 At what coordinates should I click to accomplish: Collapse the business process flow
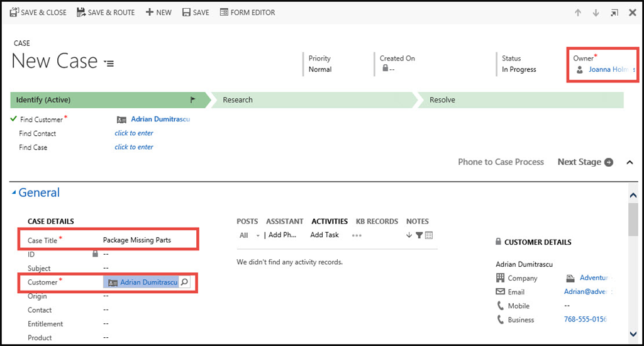tap(630, 162)
